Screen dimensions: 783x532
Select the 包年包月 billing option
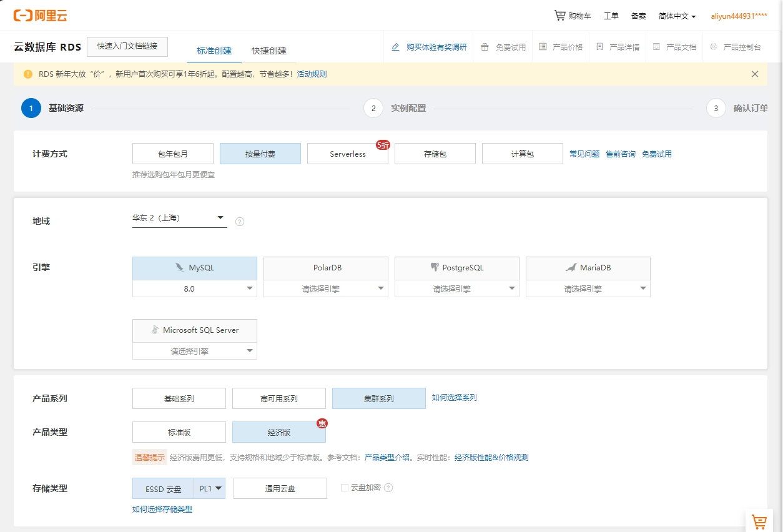tap(173, 154)
